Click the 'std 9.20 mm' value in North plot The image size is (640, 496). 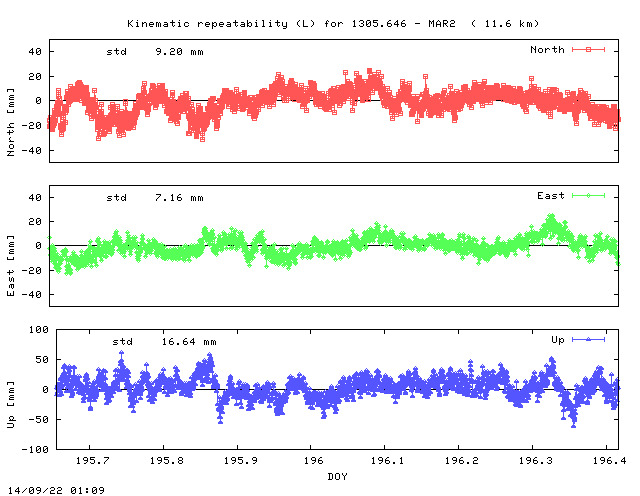pyautogui.click(x=155, y=52)
